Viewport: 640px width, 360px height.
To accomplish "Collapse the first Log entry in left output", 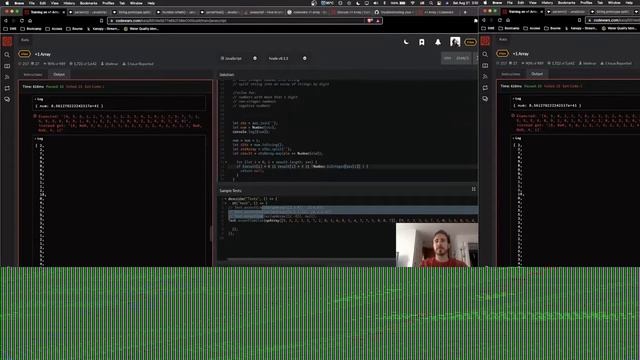I will [x=39, y=99].
